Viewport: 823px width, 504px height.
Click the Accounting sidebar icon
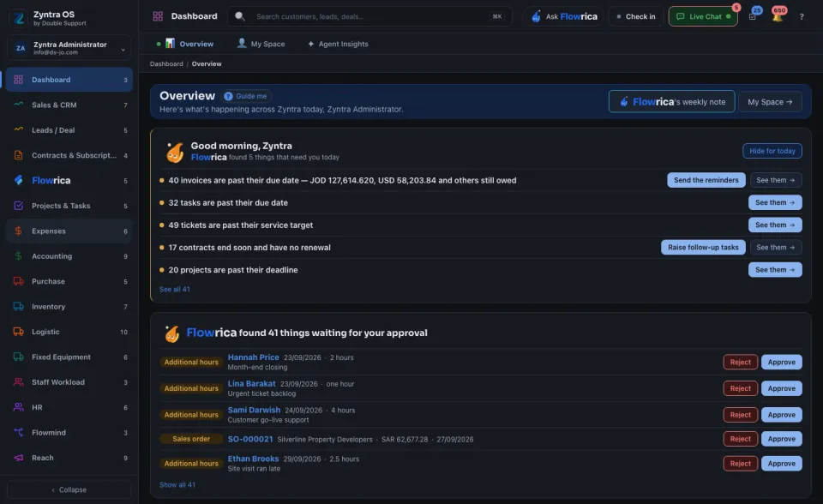click(18, 255)
